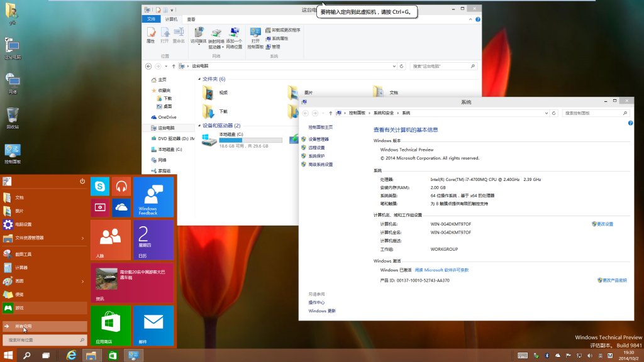Image resolution: width=644 pixels, height=362 pixels.
Task: Click 添加一个网络位置 ribbon icon
Action: pyautogui.click(x=234, y=38)
